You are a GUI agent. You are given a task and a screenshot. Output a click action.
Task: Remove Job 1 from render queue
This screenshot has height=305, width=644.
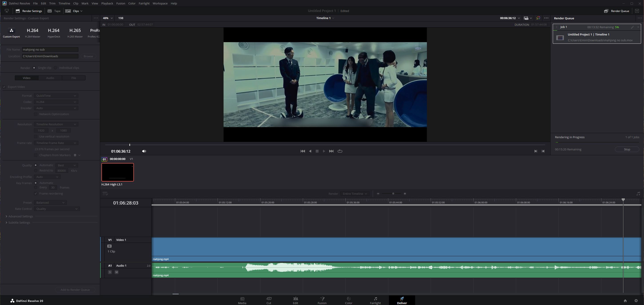(638, 27)
